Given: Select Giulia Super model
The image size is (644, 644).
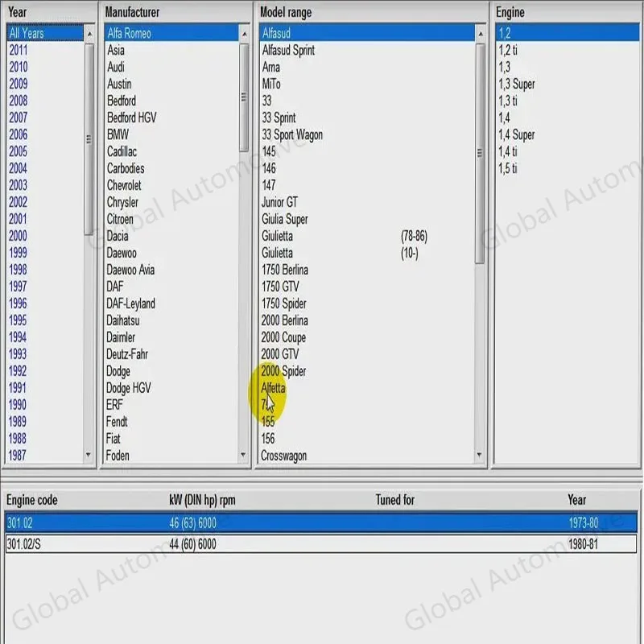Looking at the screenshot, I should 285,219.
